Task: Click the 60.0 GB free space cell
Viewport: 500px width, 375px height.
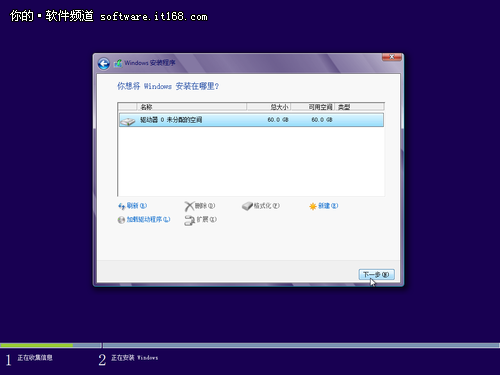Action: click(x=322, y=120)
